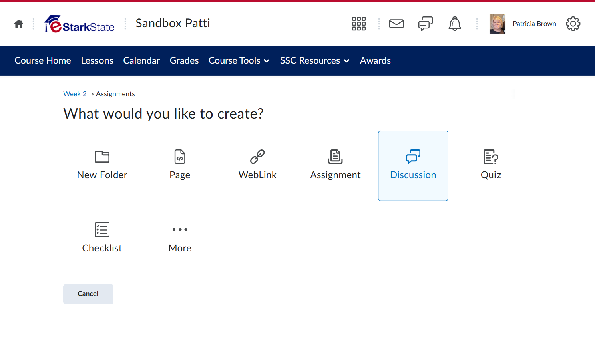Open the update alerts bell icon
Screen dimensions: 595x364
455,24
